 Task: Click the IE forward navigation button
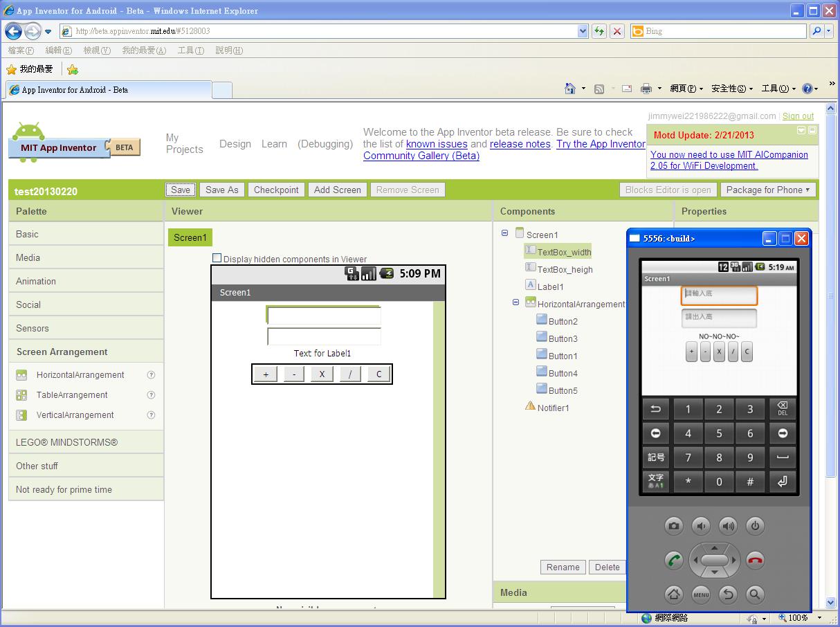(x=33, y=31)
